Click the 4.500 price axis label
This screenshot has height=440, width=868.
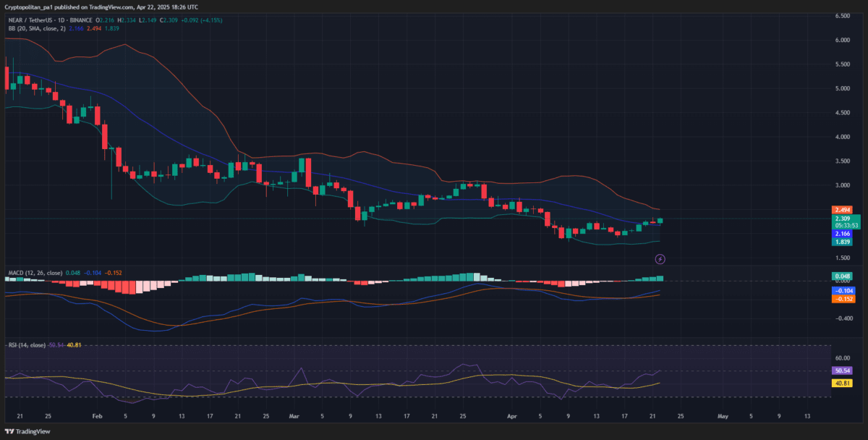[x=842, y=113]
